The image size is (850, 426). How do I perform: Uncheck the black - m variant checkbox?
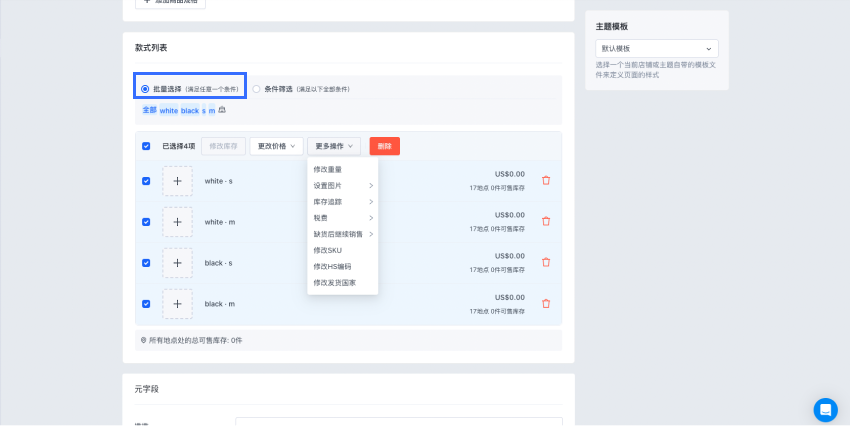[146, 304]
